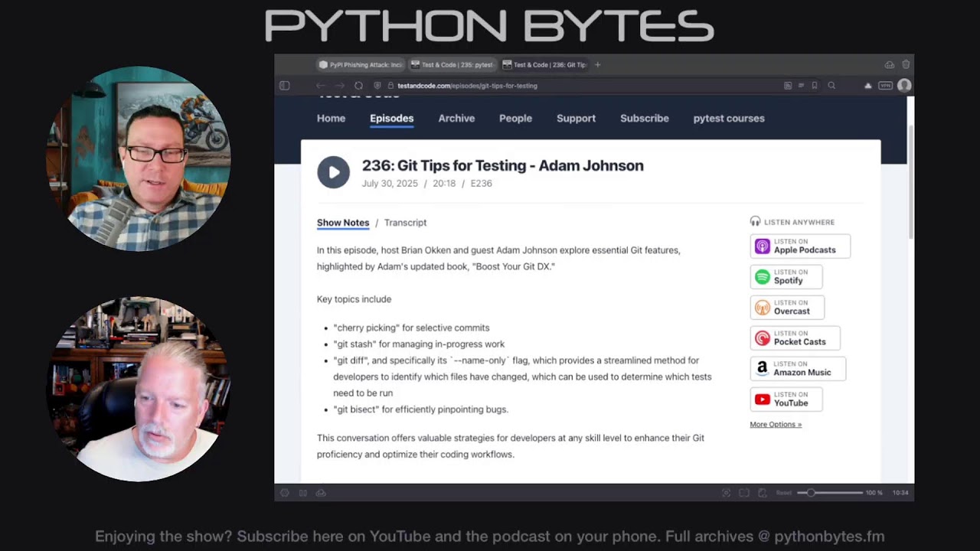Click the Apple Podcasts logo icon

(763, 246)
